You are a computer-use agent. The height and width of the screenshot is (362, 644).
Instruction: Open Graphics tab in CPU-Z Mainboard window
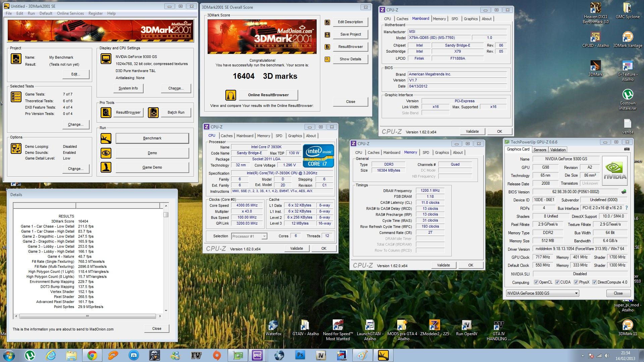coord(471,19)
